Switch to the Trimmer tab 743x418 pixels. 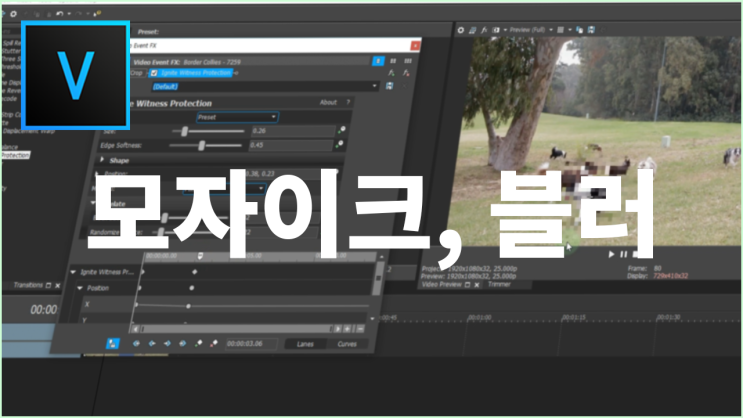coord(499,284)
